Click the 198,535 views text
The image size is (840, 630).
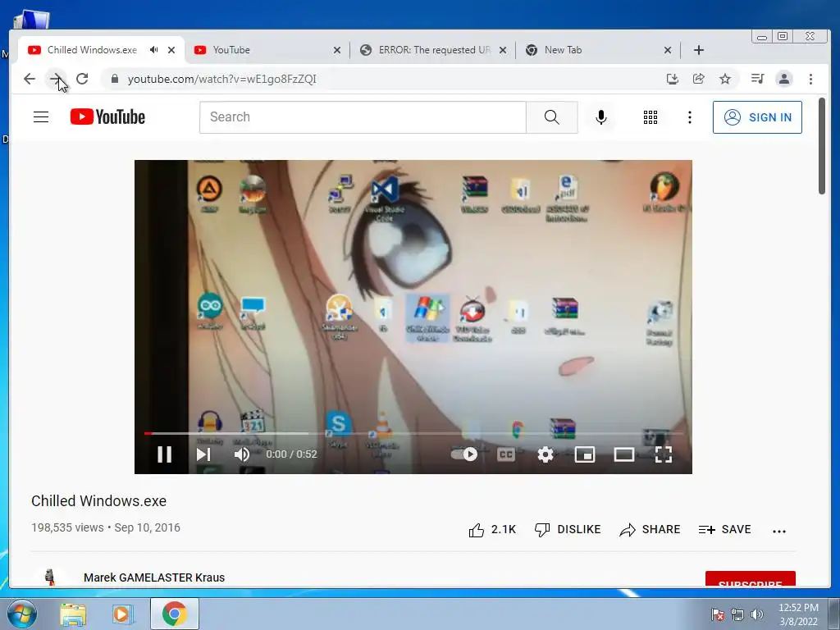pyautogui.click(x=67, y=527)
